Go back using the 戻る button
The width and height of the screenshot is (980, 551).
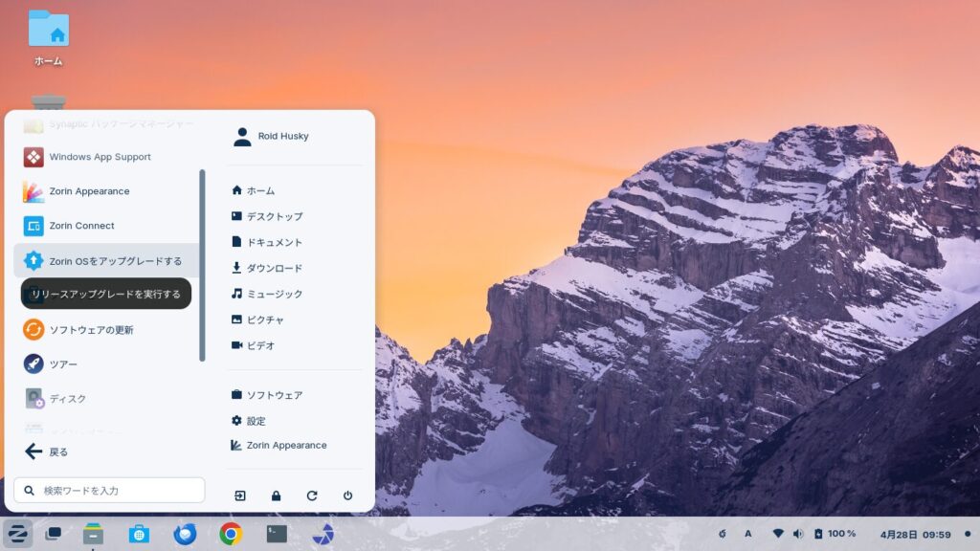pos(46,452)
